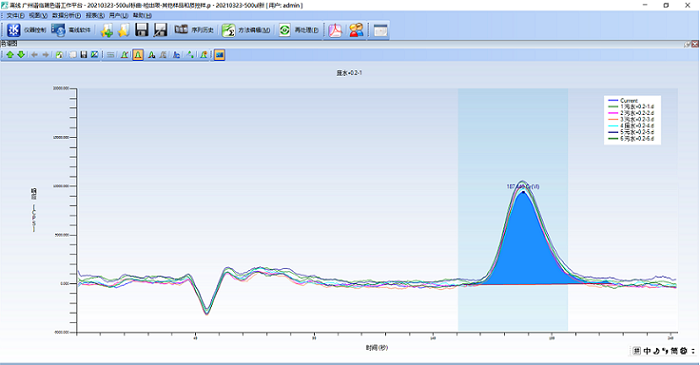Click the window layout icon in main toolbar
700x365 pixels.
click(x=381, y=30)
